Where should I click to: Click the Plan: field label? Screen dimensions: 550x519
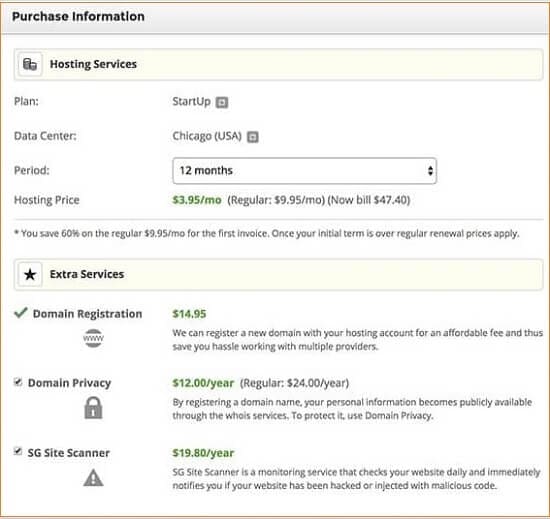pos(26,102)
